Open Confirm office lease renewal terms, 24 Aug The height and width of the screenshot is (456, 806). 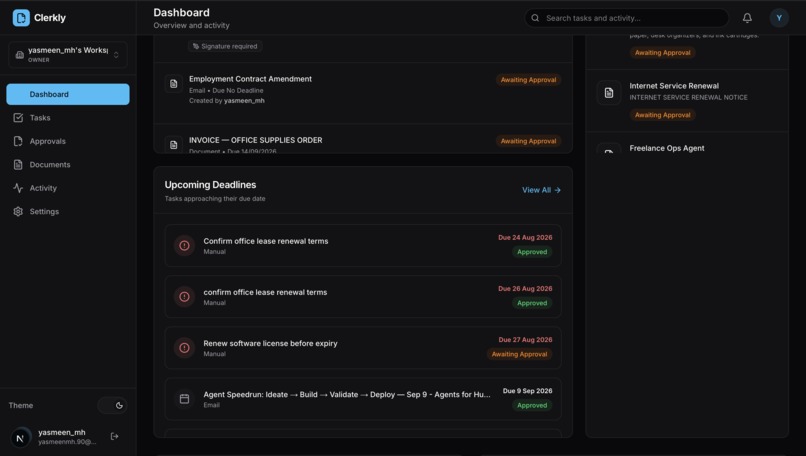click(x=363, y=246)
